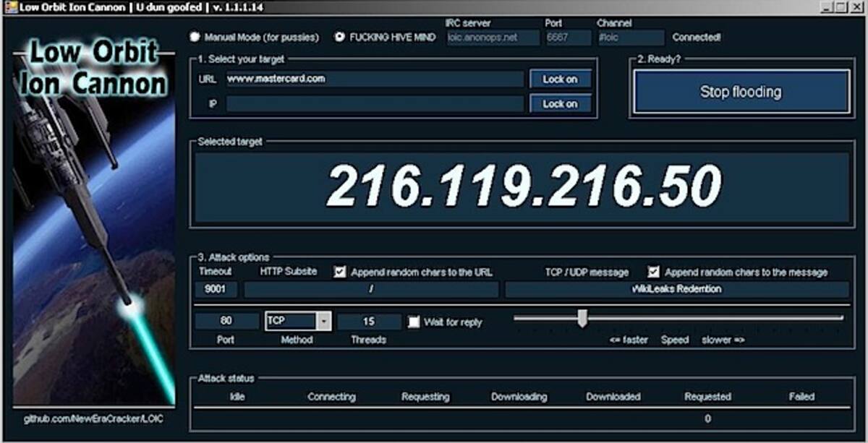Click Lock on beside the IP field
868x443 pixels.
561,104
